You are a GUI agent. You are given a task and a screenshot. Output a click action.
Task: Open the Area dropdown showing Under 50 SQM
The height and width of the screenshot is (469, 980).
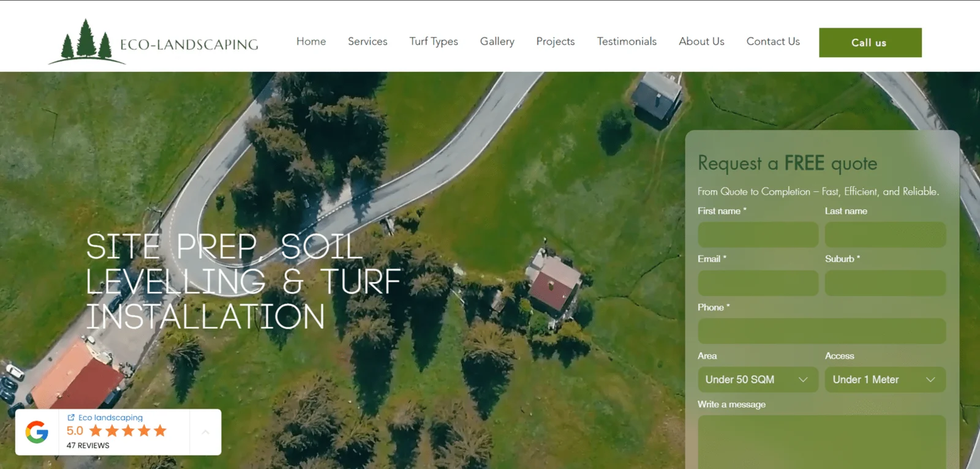click(x=758, y=380)
